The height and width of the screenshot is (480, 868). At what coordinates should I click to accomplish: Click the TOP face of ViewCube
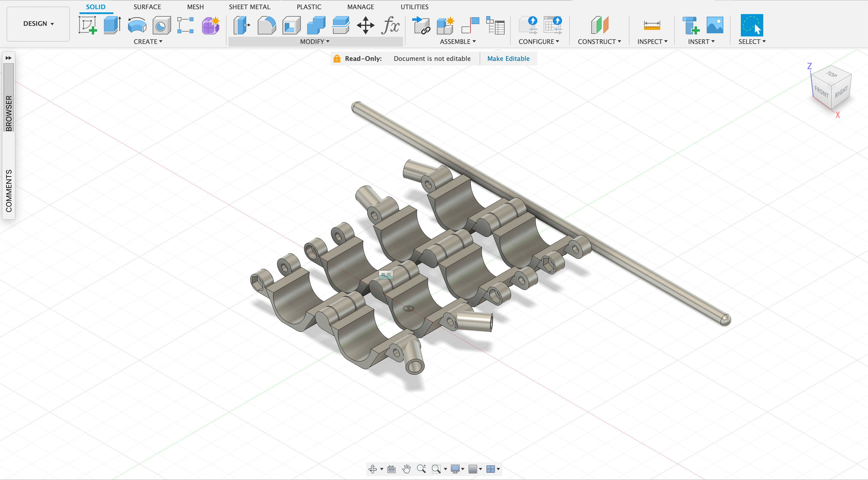tap(832, 74)
